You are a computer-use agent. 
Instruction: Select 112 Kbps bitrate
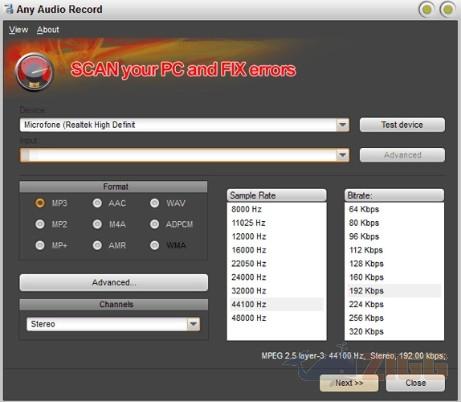click(394, 250)
